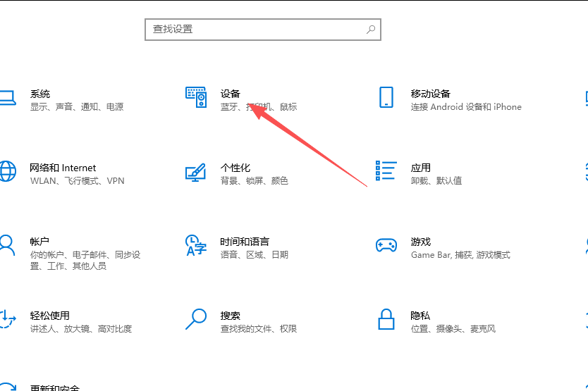This screenshot has height=391, width=588.
Task: Open the Devices keyboard-speaker icon
Action: [x=196, y=97]
